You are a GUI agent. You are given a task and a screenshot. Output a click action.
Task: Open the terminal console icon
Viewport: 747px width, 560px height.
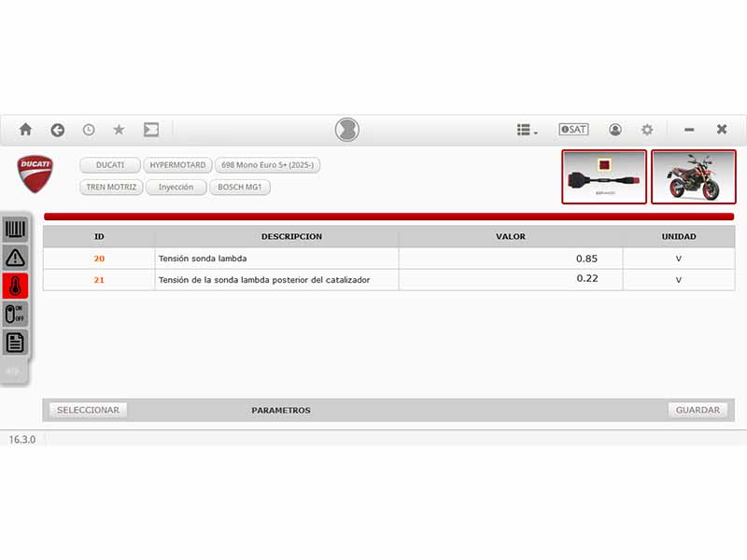151,130
